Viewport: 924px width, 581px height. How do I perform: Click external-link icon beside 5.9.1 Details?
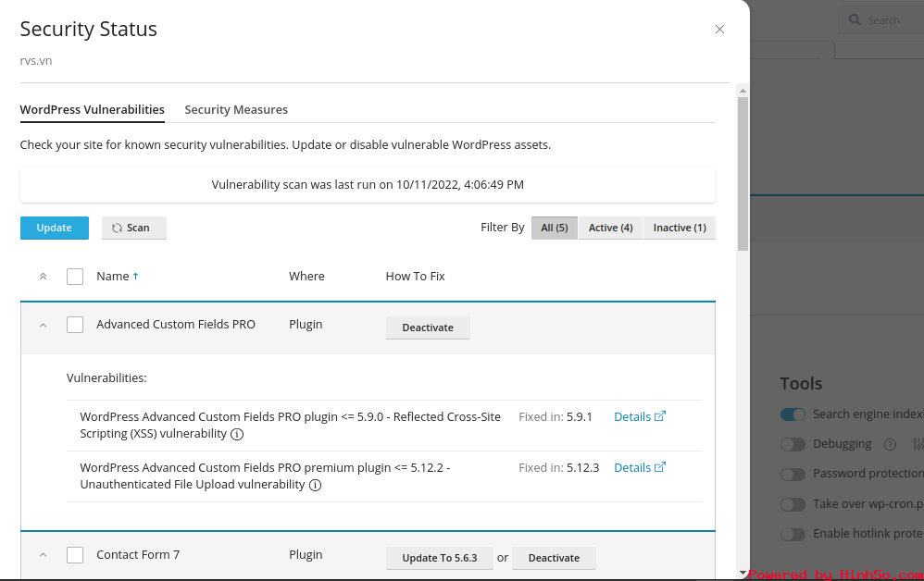660,416
